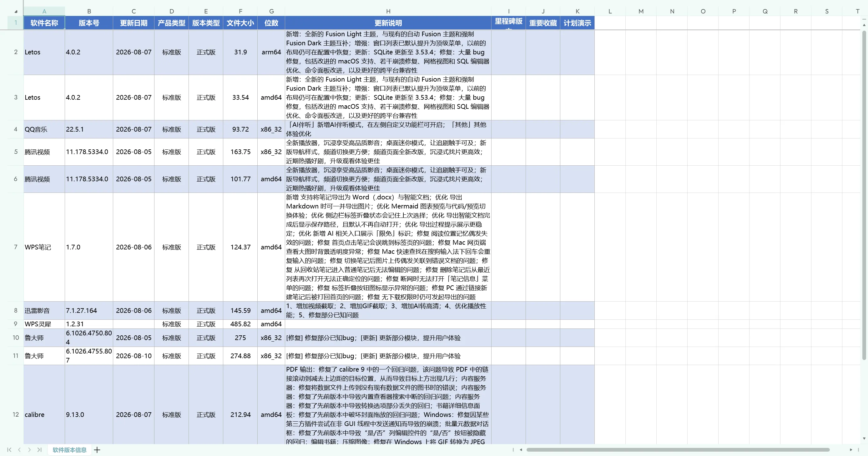Viewport: 868px width, 456px height.
Task: Select file size cell 93.72
Action: coord(240,129)
